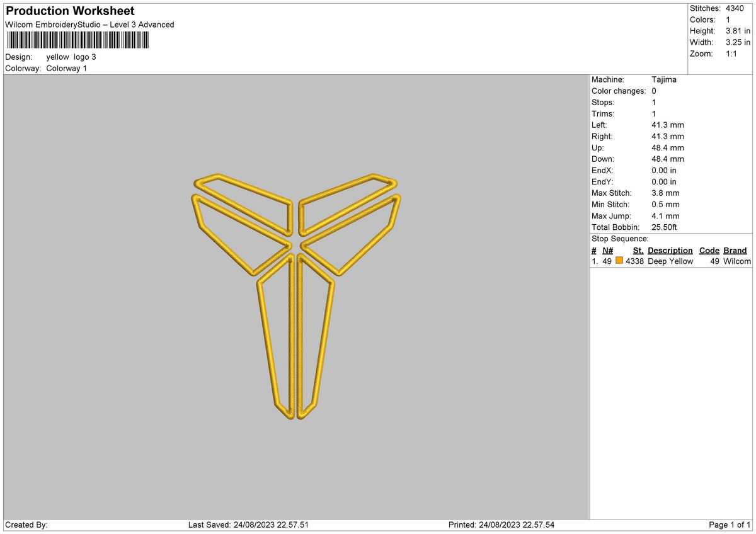756x534 pixels.
Task: Click the 'Description' column header
Action: (x=670, y=251)
